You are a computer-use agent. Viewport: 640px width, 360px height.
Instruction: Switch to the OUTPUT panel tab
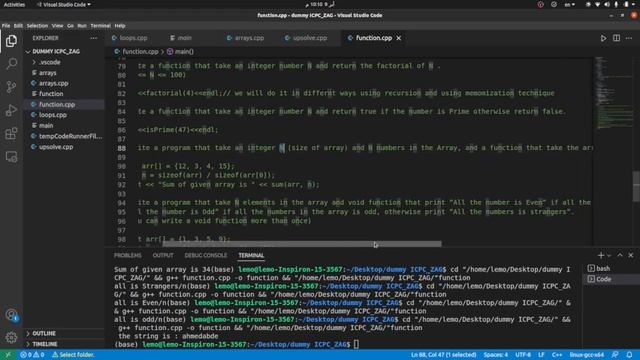[163, 255]
